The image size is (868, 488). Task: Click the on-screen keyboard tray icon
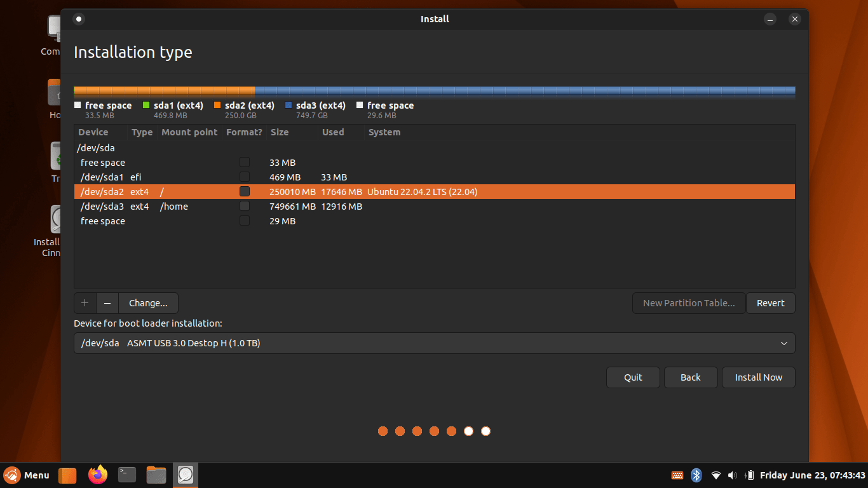(677, 475)
